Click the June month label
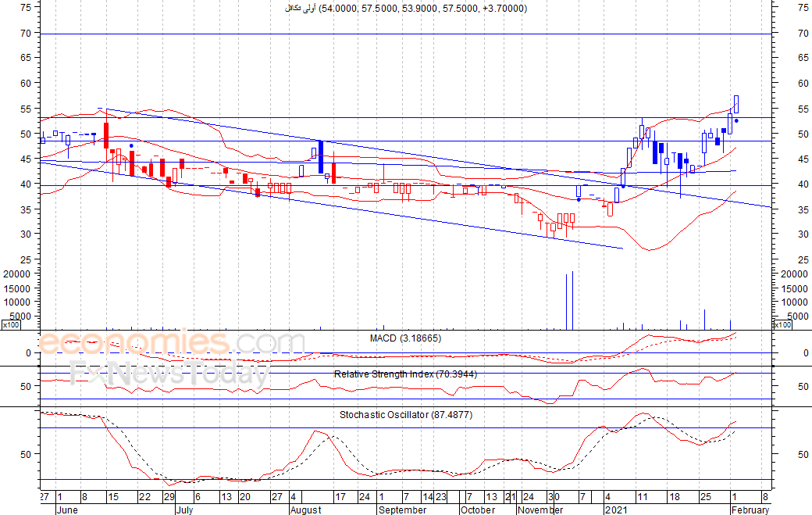This screenshot has width=812, height=515. [67, 510]
